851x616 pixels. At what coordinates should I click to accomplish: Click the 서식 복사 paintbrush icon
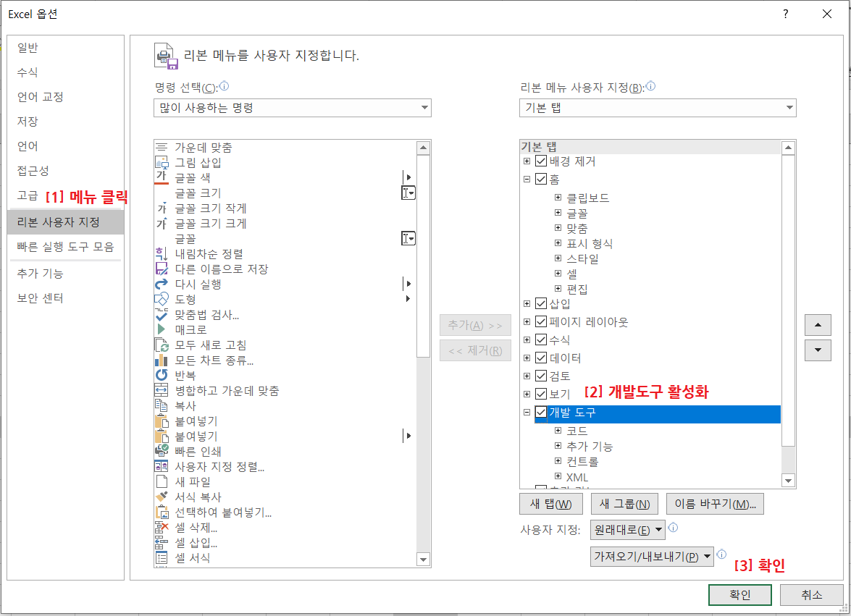(162, 497)
